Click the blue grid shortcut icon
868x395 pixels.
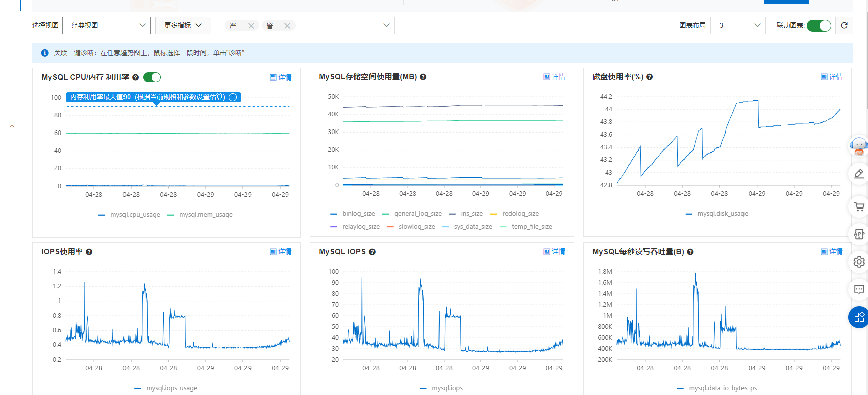coord(859,317)
